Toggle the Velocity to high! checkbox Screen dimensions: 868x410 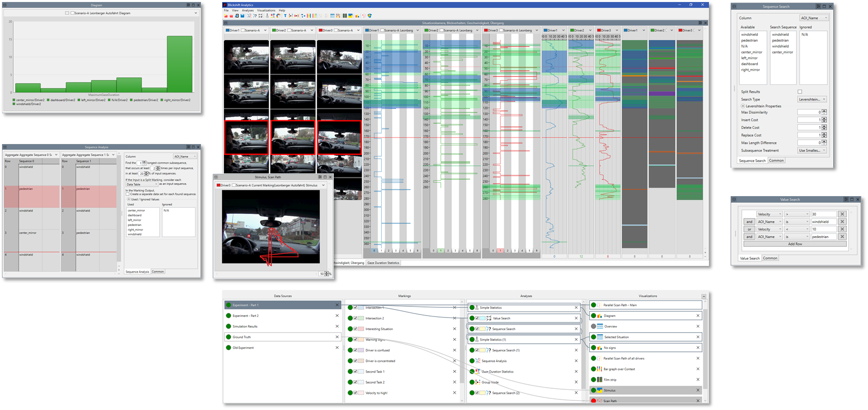355,393
